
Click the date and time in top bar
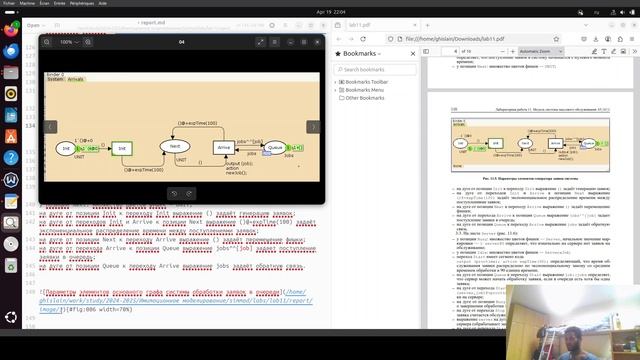tap(331, 12)
